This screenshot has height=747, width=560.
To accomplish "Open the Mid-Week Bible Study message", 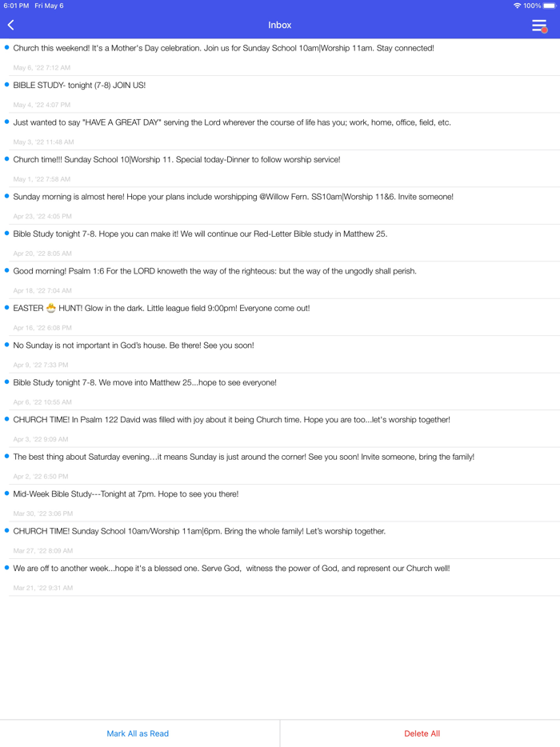I will click(126, 494).
